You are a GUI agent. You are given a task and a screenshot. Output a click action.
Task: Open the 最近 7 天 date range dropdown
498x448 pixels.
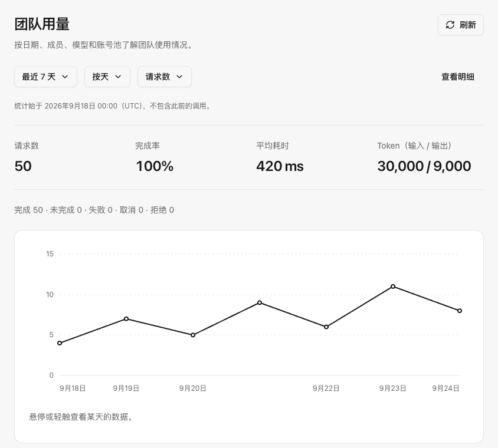pos(46,77)
